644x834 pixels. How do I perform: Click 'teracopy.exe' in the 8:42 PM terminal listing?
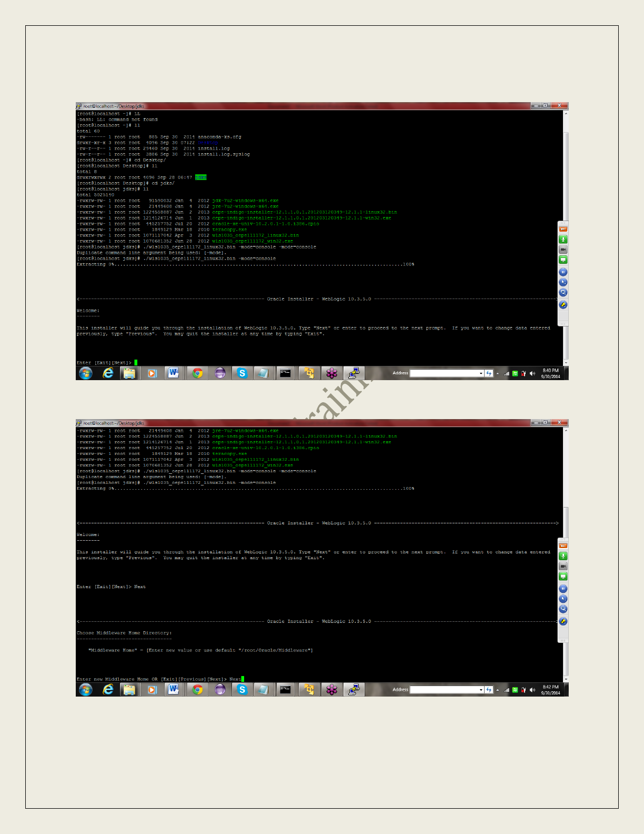(229, 453)
